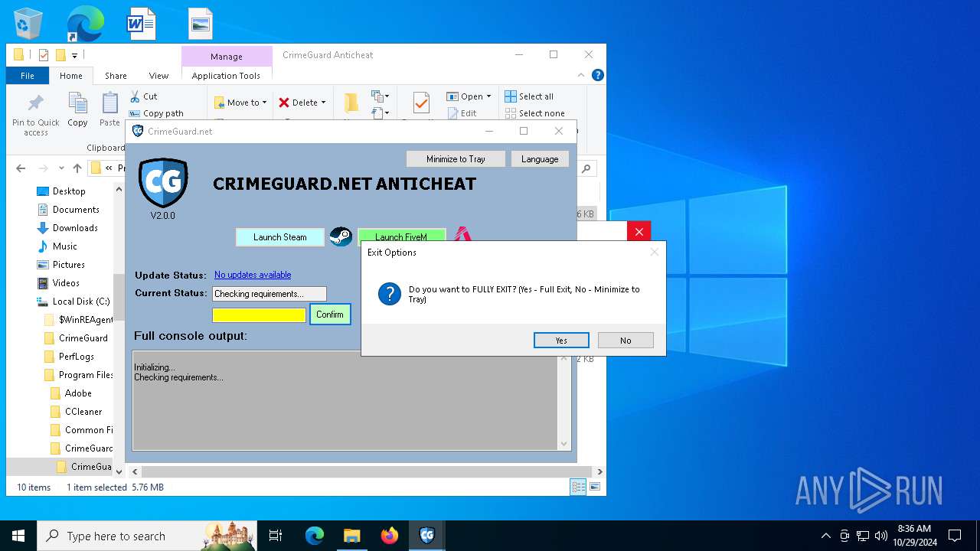Click the Paste icon in ribbon
980x551 pixels.
(x=110, y=103)
